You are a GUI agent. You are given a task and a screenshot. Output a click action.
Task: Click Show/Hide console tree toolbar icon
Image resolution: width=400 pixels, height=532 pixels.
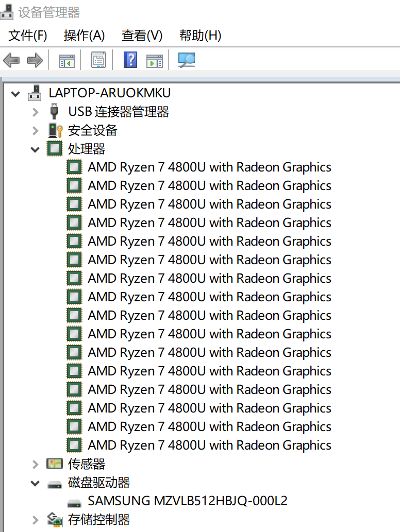point(67,61)
